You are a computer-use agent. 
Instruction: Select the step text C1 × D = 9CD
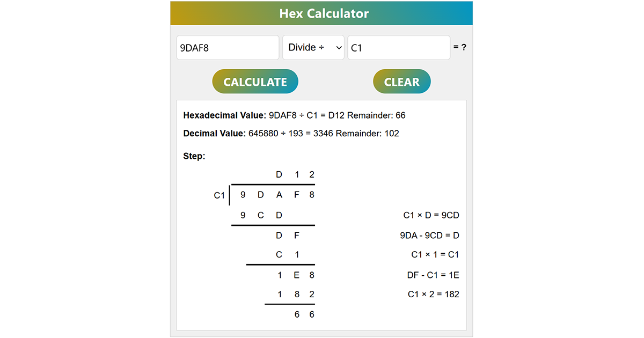tap(431, 216)
